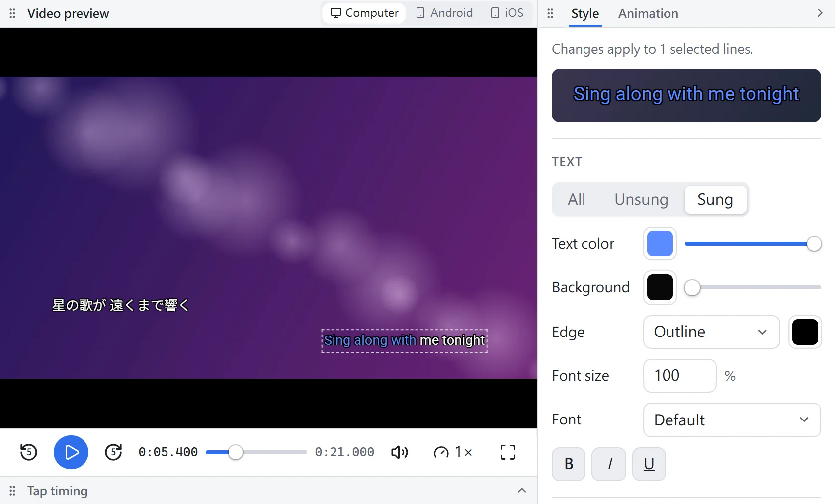Click the Tap timing panel title

(x=57, y=491)
